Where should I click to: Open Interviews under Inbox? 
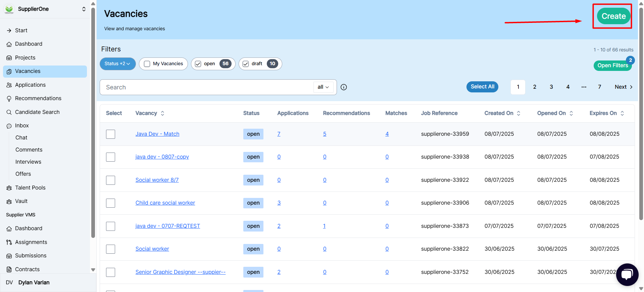[28, 162]
